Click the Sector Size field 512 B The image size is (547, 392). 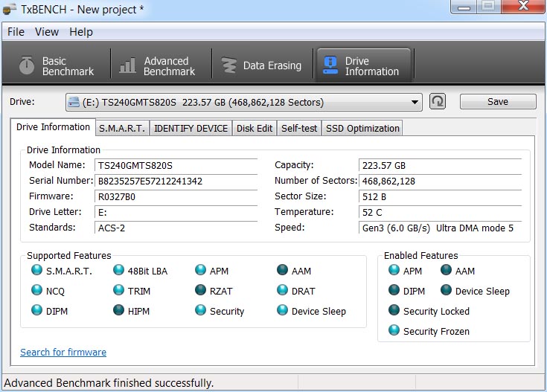441,196
